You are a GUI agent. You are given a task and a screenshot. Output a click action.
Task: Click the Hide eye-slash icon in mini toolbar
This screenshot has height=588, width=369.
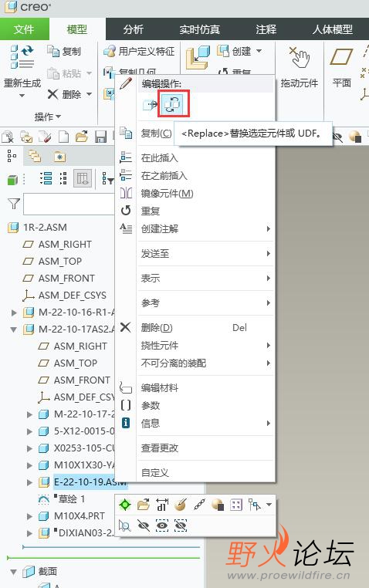pyautogui.click(x=144, y=525)
